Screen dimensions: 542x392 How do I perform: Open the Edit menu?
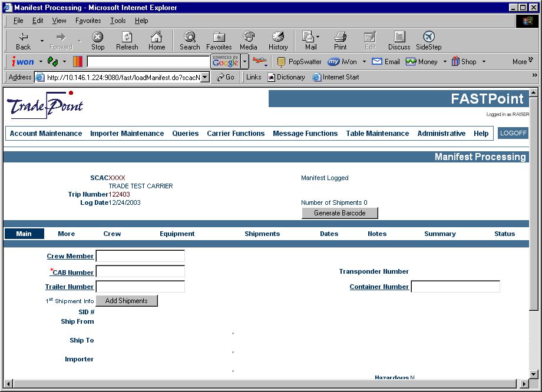38,21
